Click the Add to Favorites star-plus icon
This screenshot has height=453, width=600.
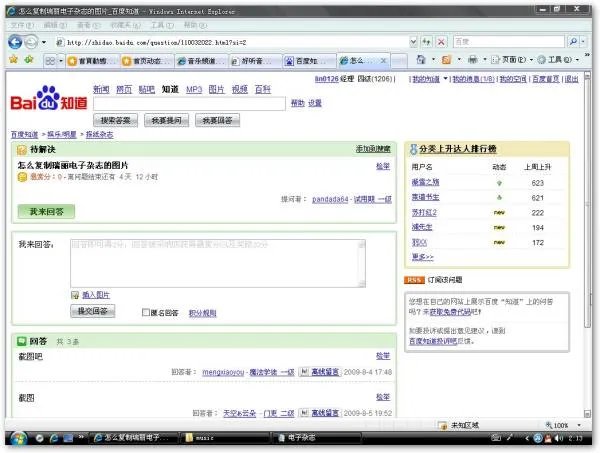29,60
